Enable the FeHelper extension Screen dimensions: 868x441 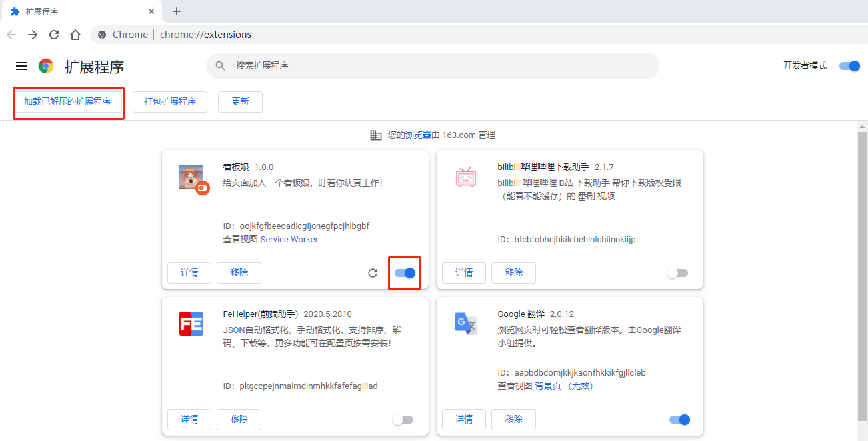(403, 420)
